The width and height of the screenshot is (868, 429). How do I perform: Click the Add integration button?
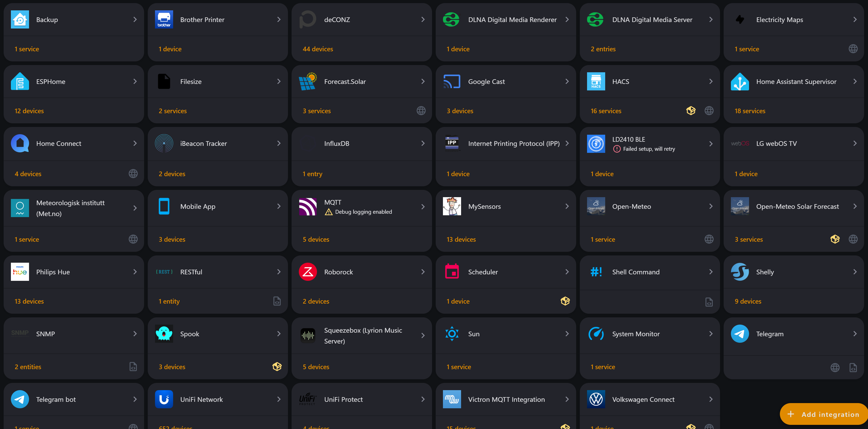tap(824, 414)
